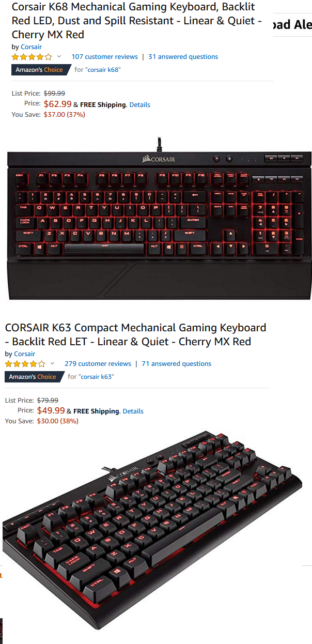Open the 71 answered questions link
This screenshot has width=312, height=644.
point(176,364)
